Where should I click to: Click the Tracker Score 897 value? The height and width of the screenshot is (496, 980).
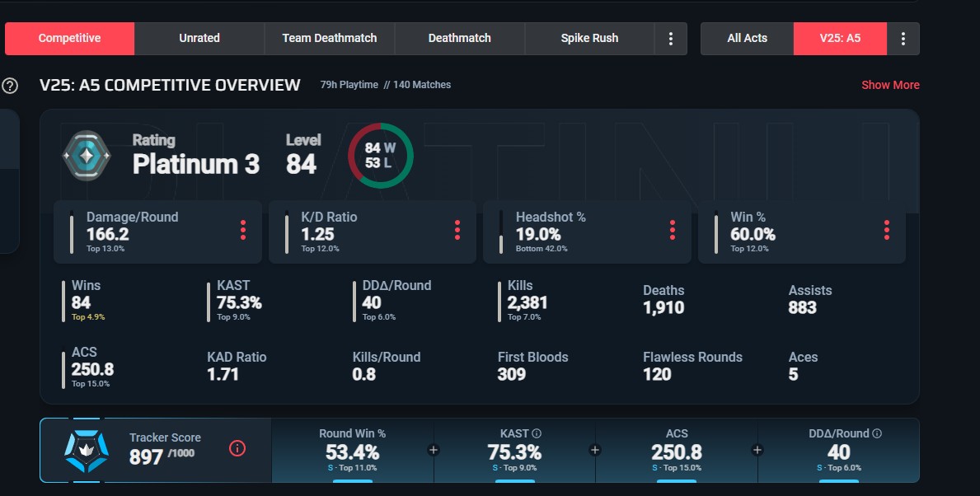[146, 457]
